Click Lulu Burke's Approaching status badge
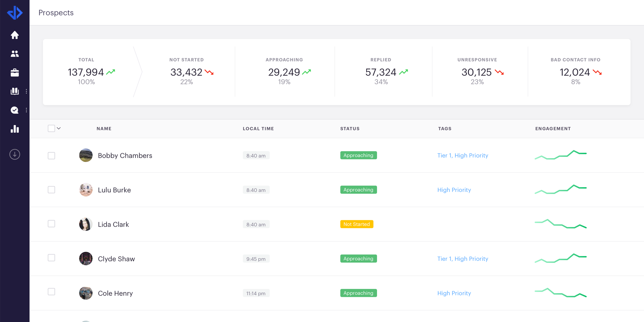Screen dimensions: 644x322 pos(358,190)
